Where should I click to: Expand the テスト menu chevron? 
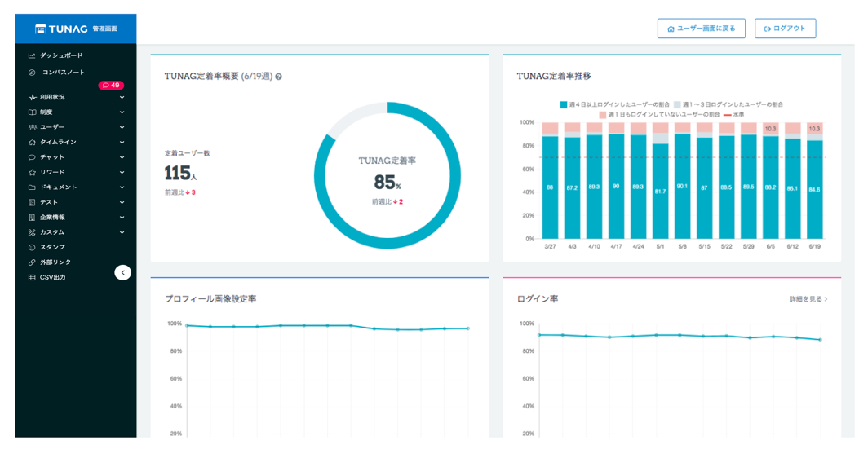[x=122, y=202]
